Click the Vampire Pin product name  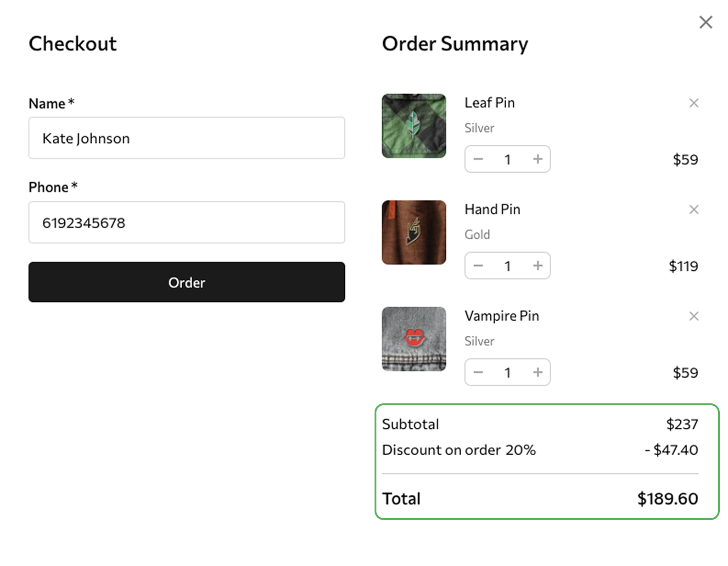pos(502,316)
